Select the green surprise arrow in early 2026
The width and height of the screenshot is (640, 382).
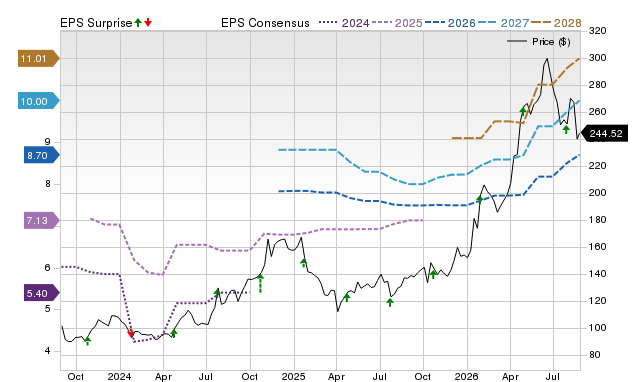coord(480,199)
